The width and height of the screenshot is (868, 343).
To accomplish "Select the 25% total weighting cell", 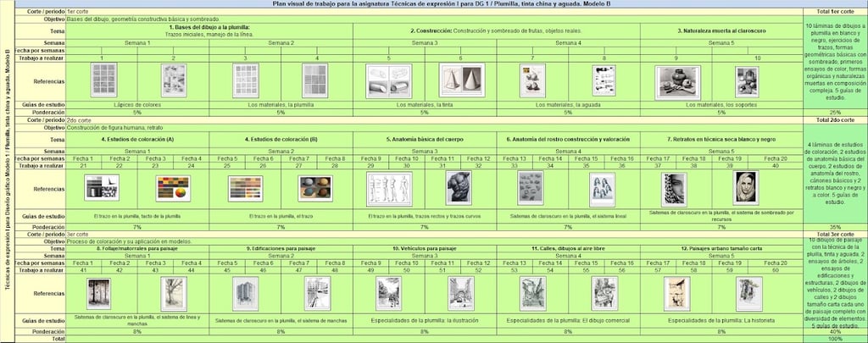I will 835,113.
